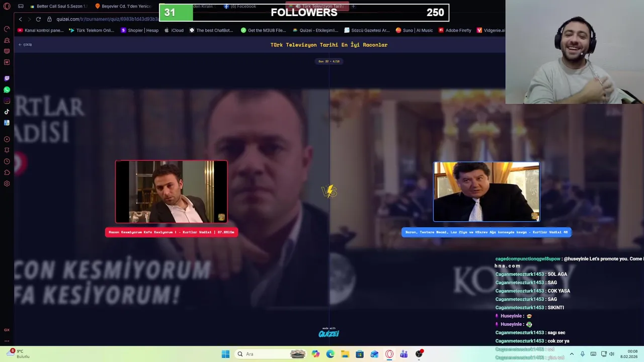Open Sözcü Gazetesi bookmark
This screenshot has width=644, height=362.
pyautogui.click(x=367, y=30)
